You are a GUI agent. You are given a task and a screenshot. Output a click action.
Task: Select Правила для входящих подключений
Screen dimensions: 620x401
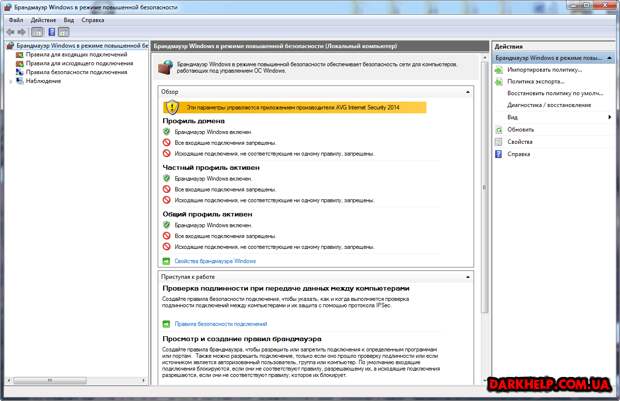[x=77, y=55]
